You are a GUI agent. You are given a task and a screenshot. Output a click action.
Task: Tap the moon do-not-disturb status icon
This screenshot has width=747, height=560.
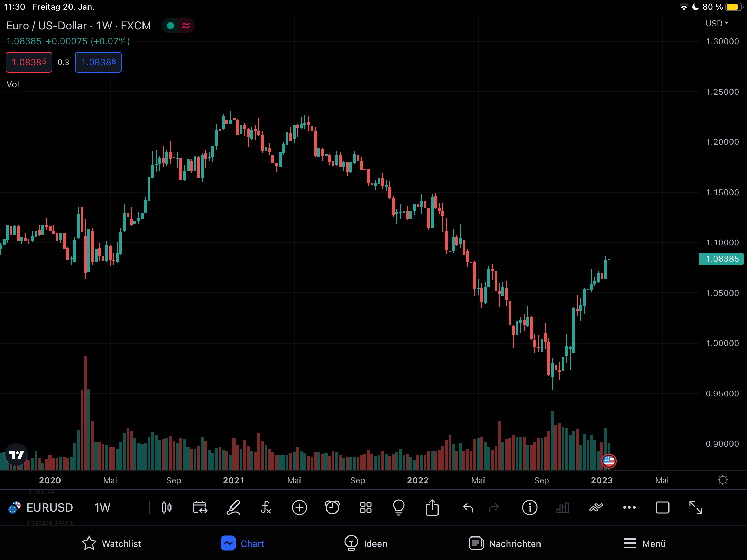click(695, 7)
